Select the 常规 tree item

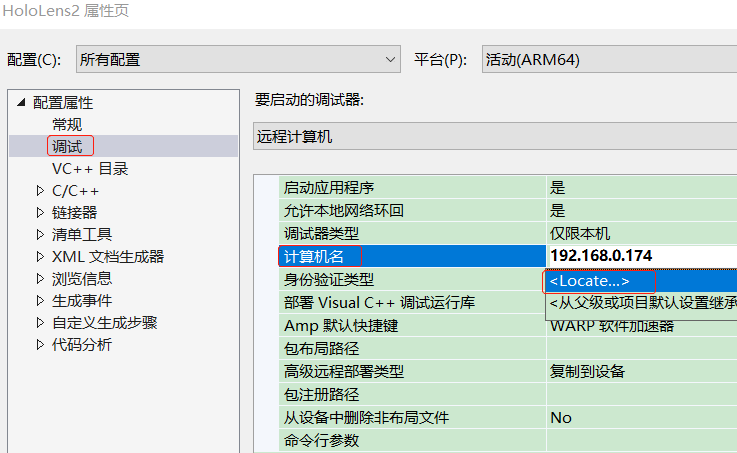(x=67, y=124)
